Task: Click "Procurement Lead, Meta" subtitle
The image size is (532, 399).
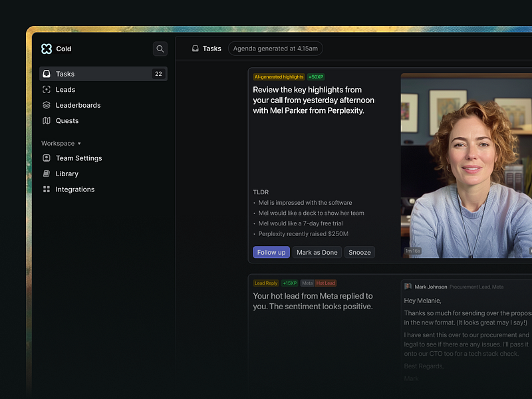Action: pyautogui.click(x=476, y=287)
